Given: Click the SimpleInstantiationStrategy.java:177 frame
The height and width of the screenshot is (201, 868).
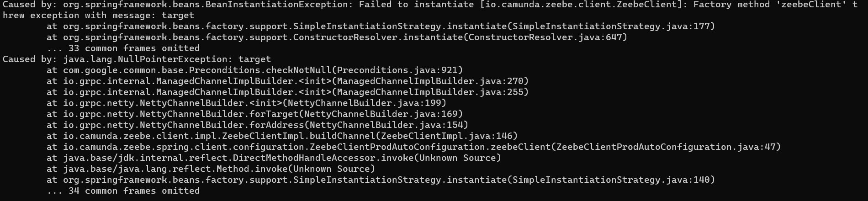Looking at the screenshot, I should tap(381, 26).
